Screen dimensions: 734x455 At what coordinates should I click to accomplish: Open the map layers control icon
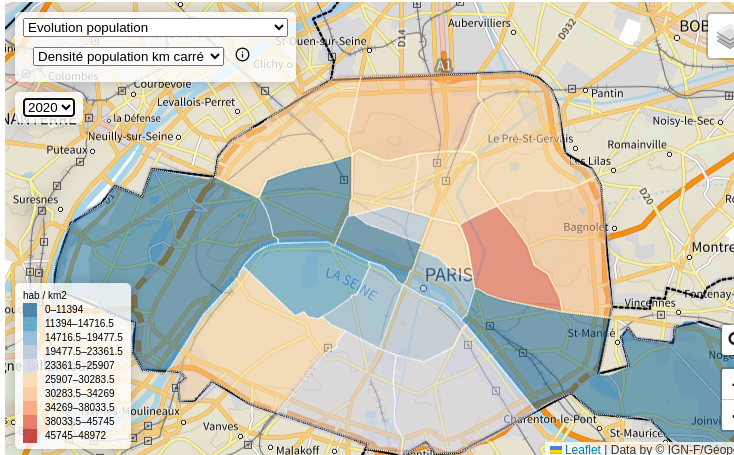[x=723, y=36]
